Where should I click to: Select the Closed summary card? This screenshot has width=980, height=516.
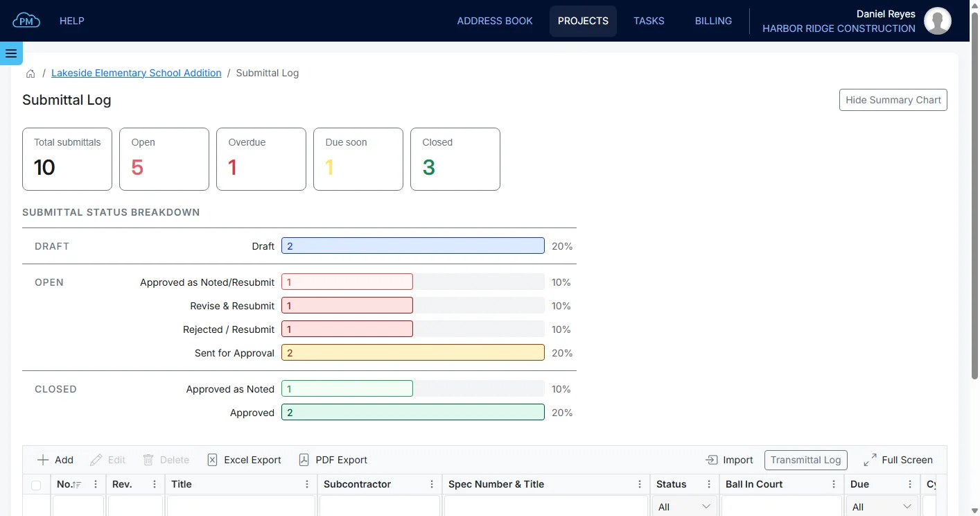(455, 159)
